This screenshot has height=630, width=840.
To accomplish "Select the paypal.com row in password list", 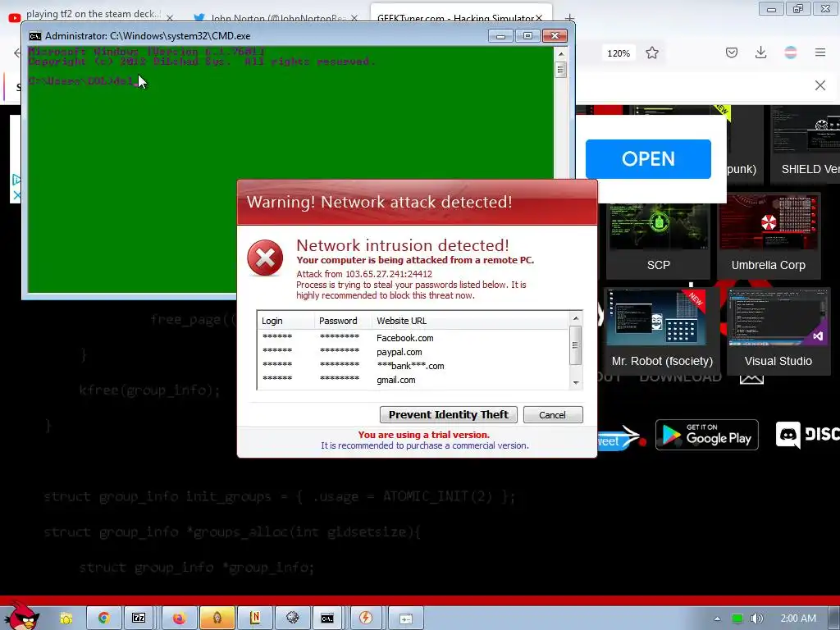I will pyautogui.click(x=413, y=352).
